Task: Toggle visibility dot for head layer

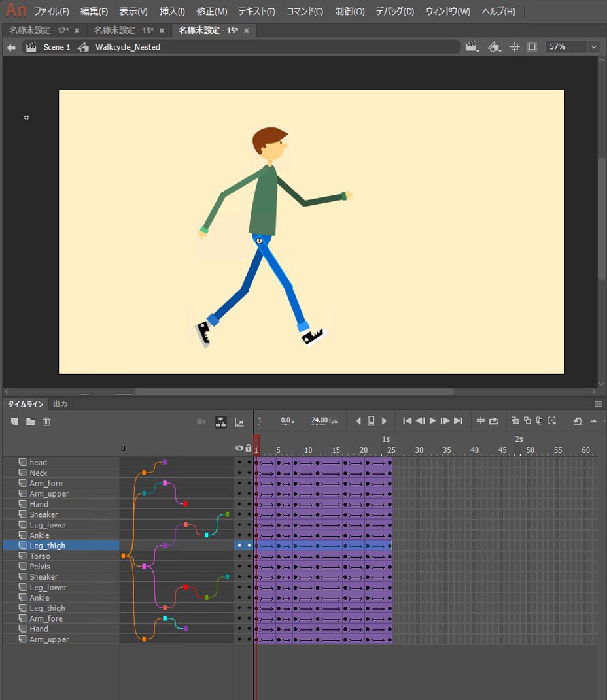Action: pyautogui.click(x=239, y=462)
